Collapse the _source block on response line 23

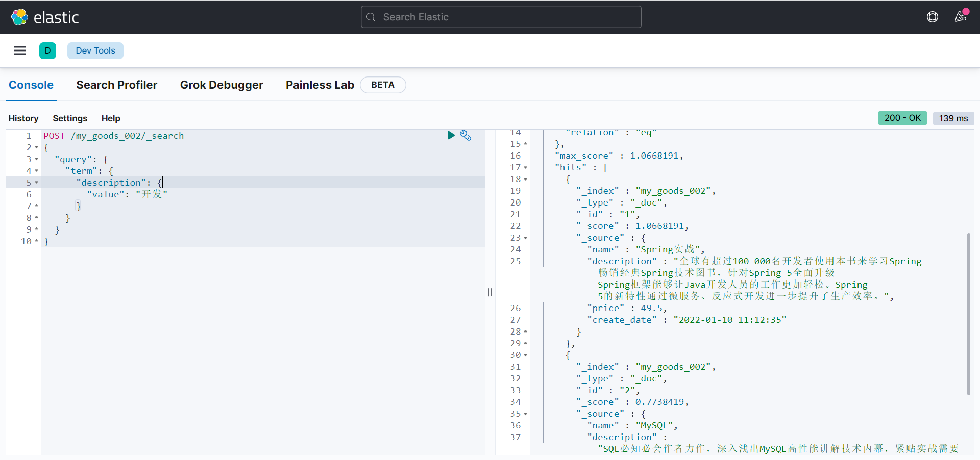click(x=525, y=238)
